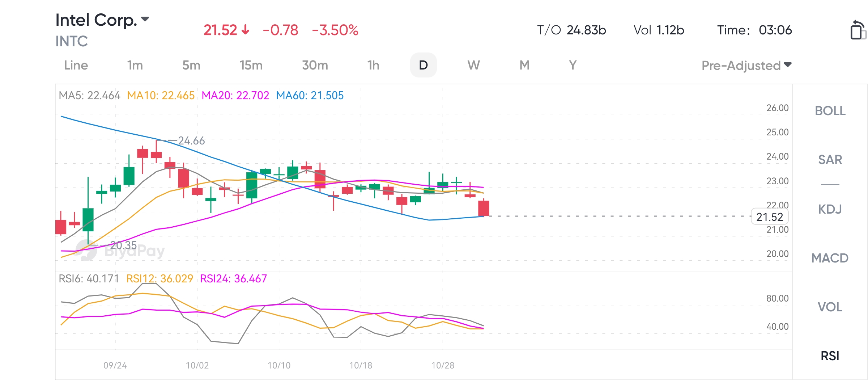The height and width of the screenshot is (391, 868).
Task: Select the W weekly timeframe
Action: point(474,66)
